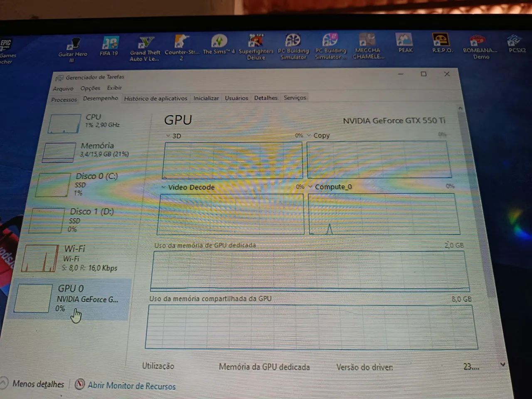The image size is (532, 399).
Task: Minimize the Gerenciador de Tarefas window
Action: coord(401,74)
